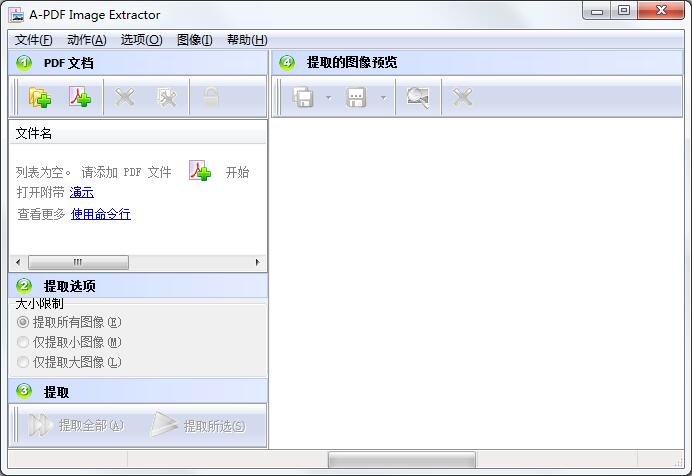Screen dimensions: 692x476
Task: Open the 文件(F) menu
Action: (34, 40)
